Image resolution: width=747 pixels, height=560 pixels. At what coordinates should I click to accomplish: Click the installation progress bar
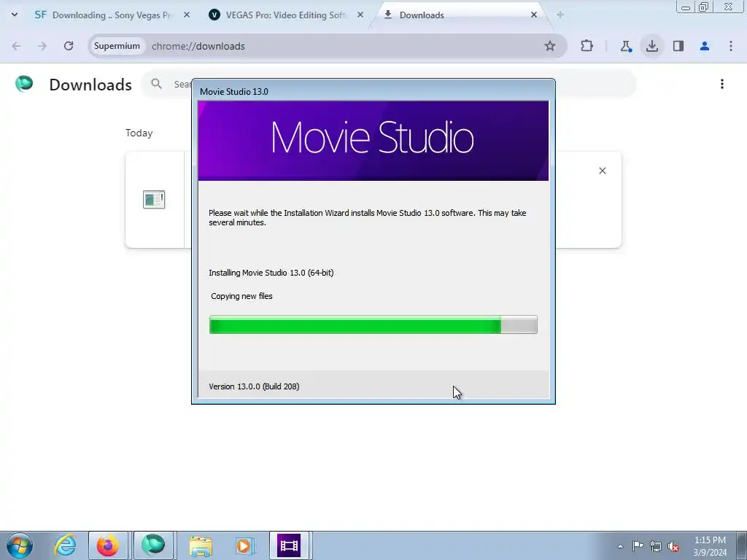373,324
